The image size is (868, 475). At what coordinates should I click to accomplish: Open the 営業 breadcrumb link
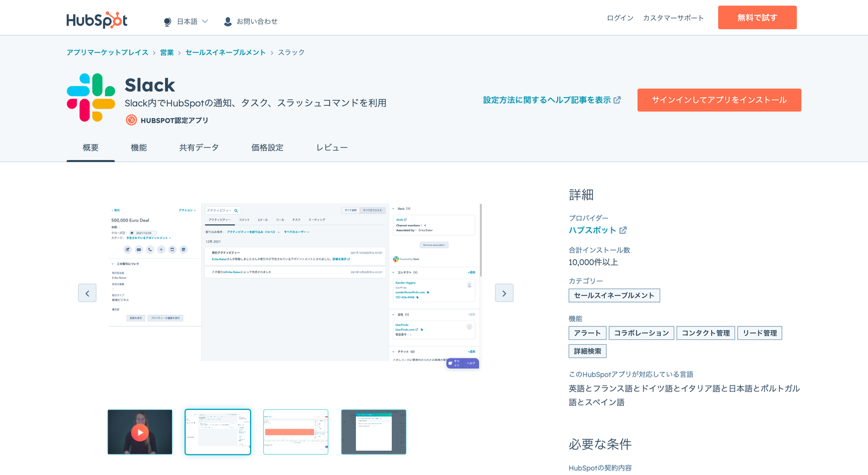tap(167, 53)
